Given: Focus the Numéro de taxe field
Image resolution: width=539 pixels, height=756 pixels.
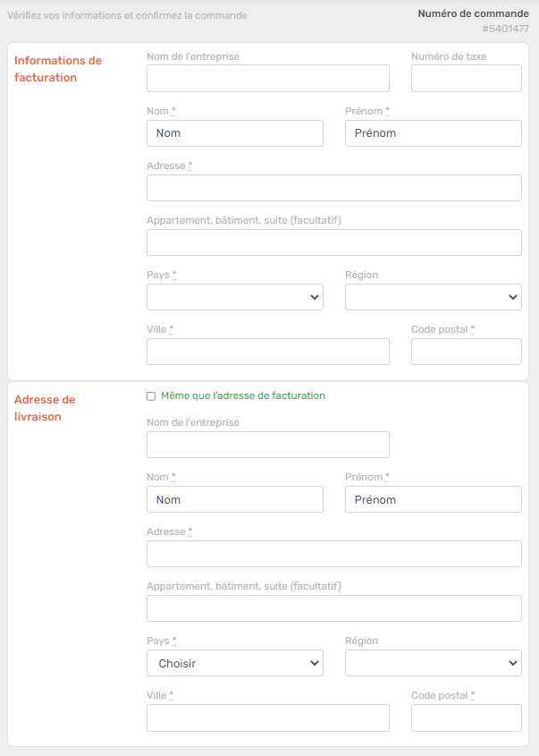Looking at the screenshot, I should [x=467, y=78].
